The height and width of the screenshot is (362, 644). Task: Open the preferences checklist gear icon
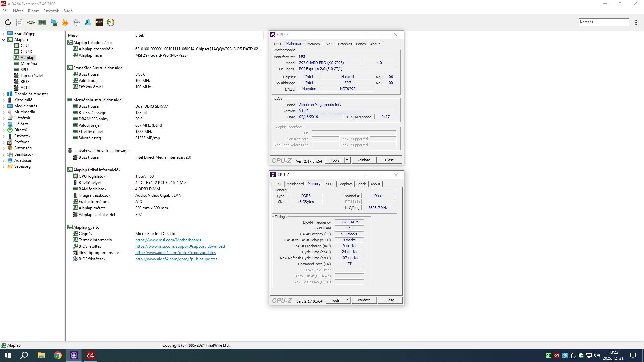click(x=77, y=22)
